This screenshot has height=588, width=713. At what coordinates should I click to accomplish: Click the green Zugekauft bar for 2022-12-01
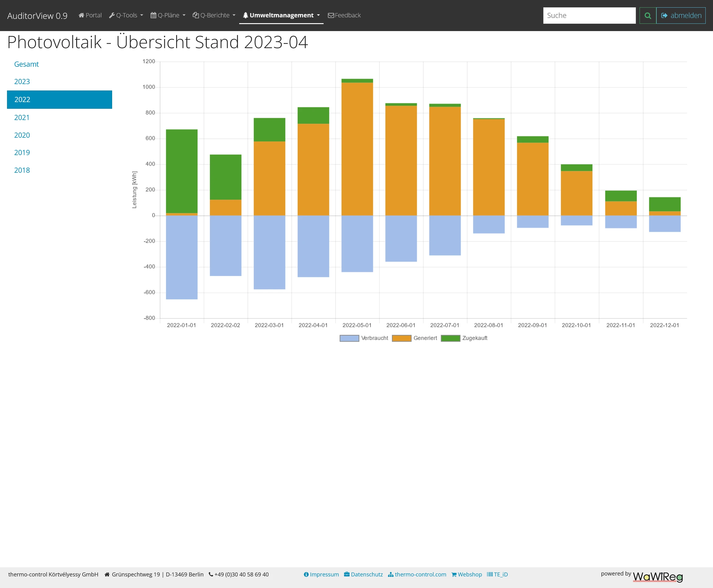pyautogui.click(x=665, y=204)
